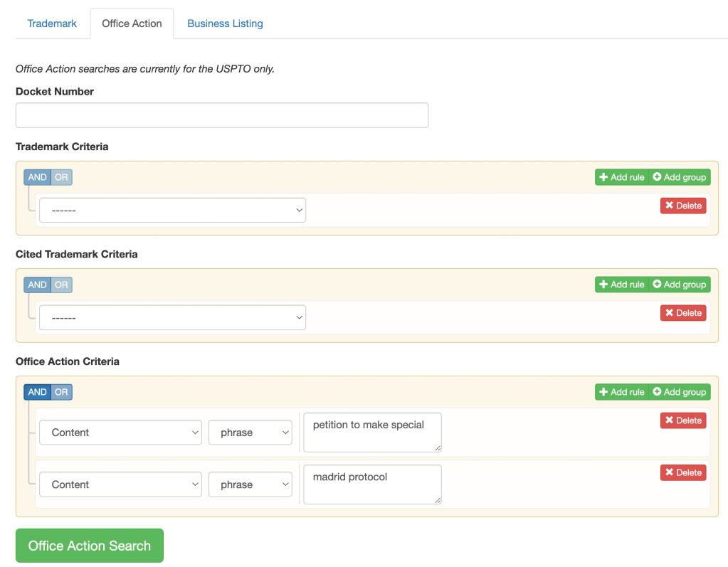Click Add rule in Trademark Criteria

[621, 177]
